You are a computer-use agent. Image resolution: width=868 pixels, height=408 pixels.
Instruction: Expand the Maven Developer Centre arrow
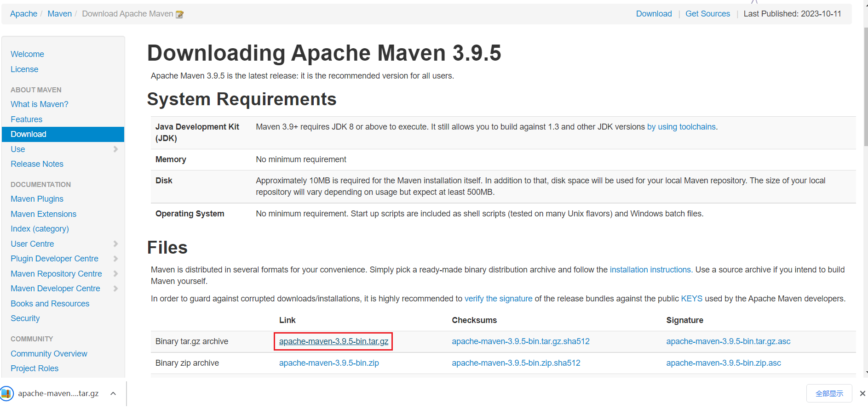[115, 289]
